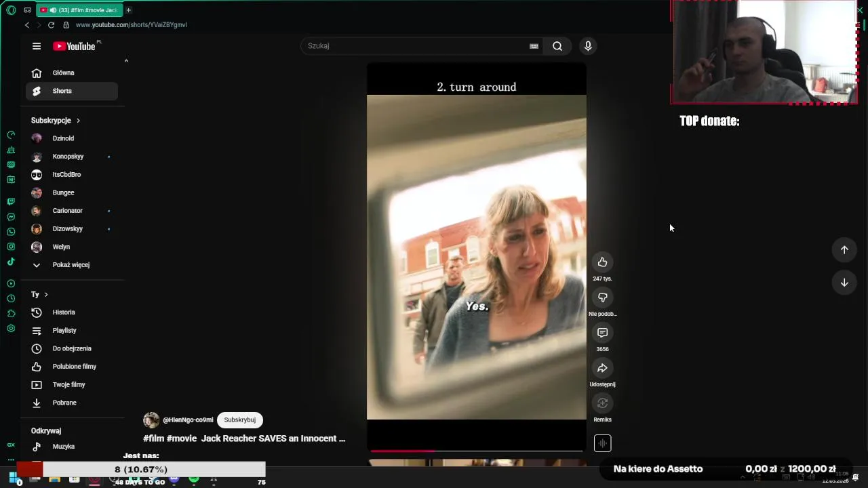Seek on the short's progress bar
868x488 pixels.
click(476, 451)
